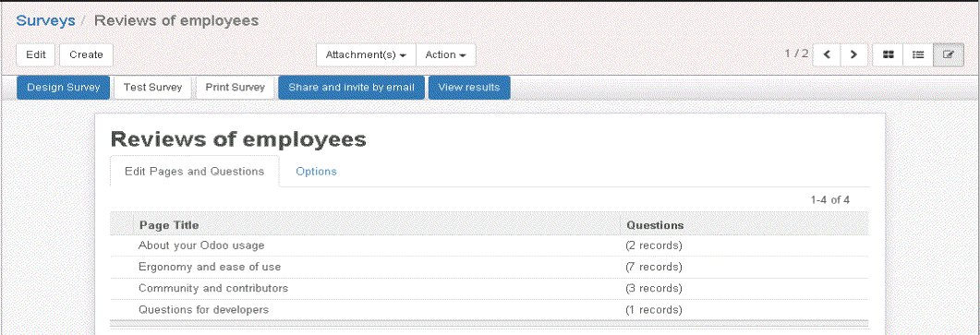Select the form view icon
The width and height of the screenshot is (980, 335).
(949, 55)
